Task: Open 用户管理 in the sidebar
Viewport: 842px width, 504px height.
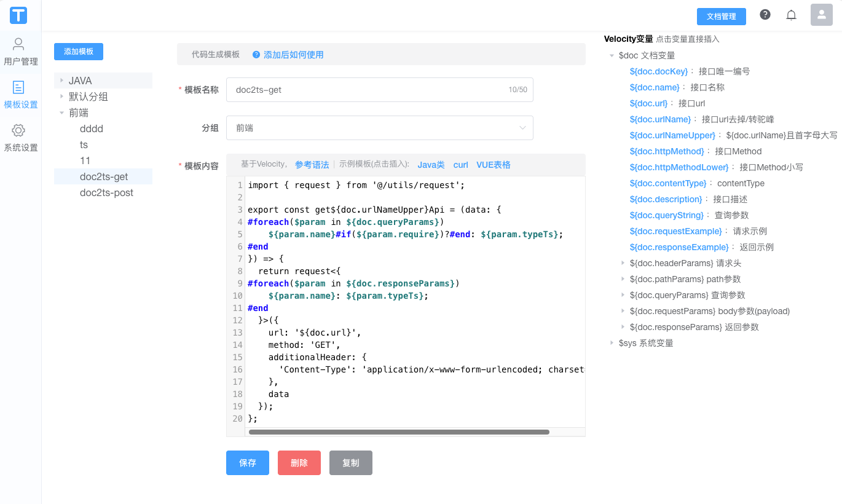Action: tap(20, 52)
